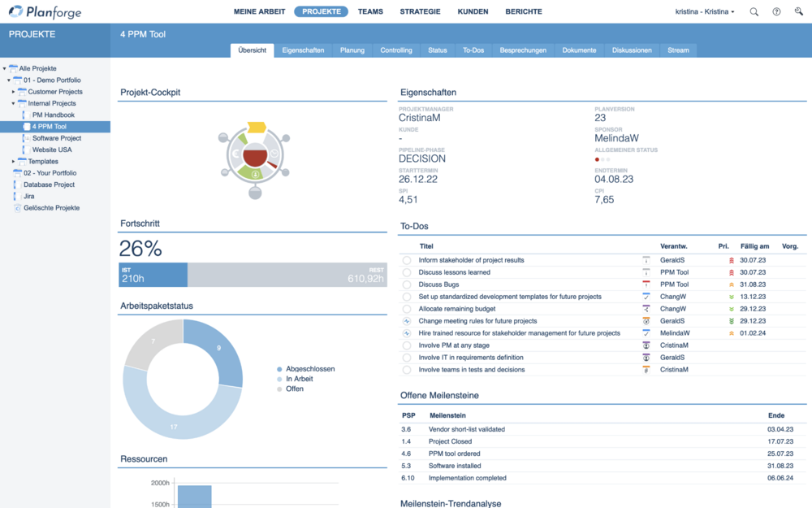Open help via question mark icon
The height and width of the screenshot is (508, 812).
pos(777,12)
